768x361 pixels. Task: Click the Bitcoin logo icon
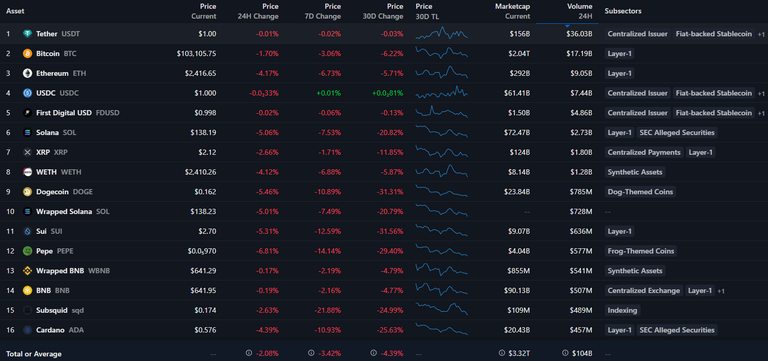[27, 53]
